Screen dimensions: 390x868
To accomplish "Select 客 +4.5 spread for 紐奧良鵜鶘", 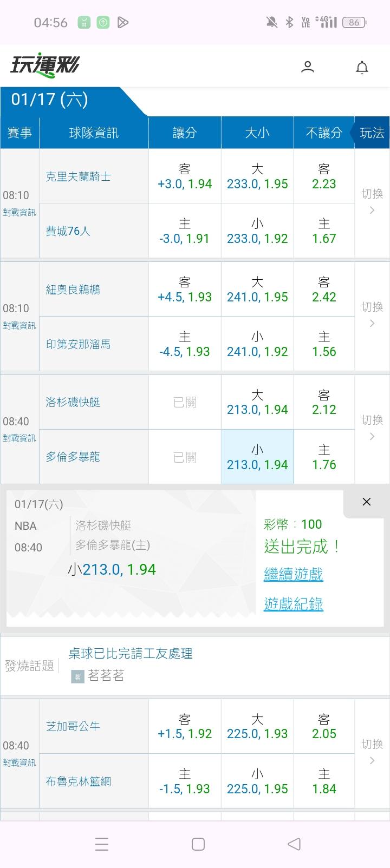I will [185, 290].
